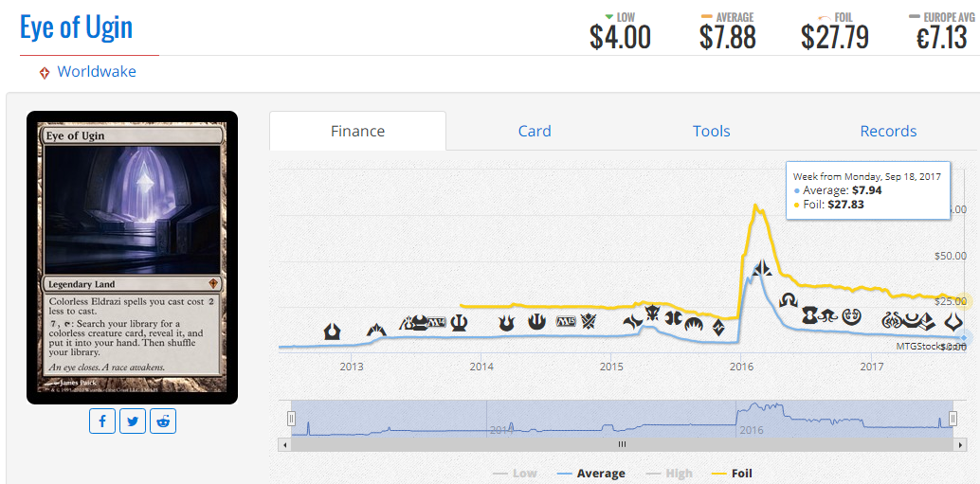This screenshot has height=484, width=980.
Task: Click the M14 set release marker
Action: point(436,324)
